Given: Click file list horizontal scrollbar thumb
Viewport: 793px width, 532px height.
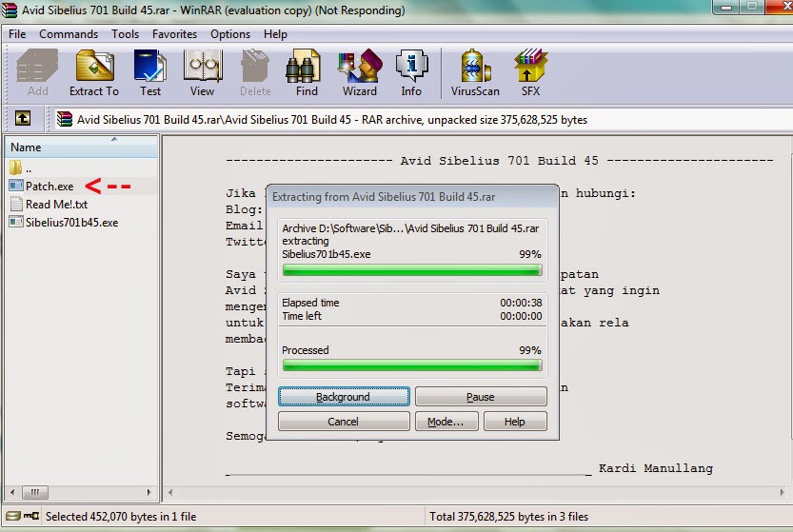Looking at the screenshot, I should coord(35,491).
